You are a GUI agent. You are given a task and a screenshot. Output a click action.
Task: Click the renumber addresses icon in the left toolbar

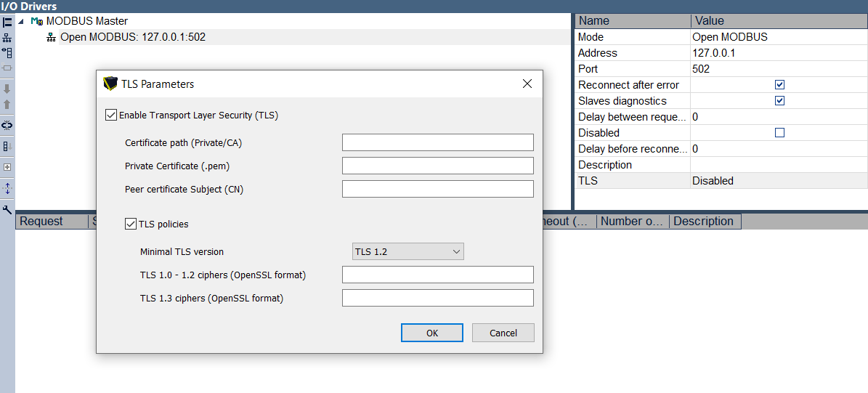tap(7, 146)
